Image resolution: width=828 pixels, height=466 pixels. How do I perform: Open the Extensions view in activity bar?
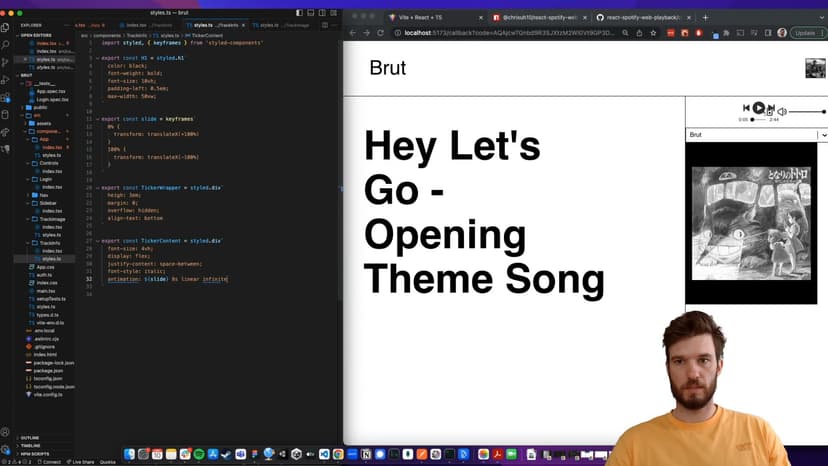pyautogui.click(x=6, y=93)
